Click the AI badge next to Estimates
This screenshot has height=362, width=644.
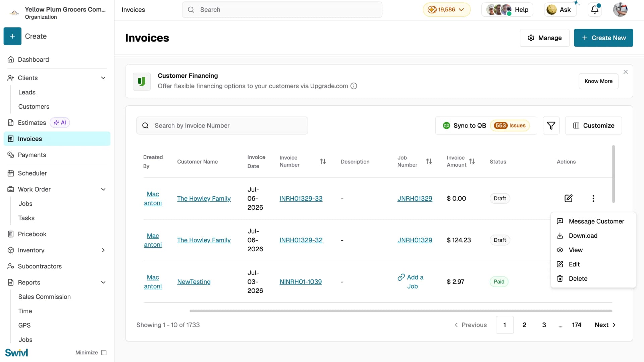click(x=60, y=123)
